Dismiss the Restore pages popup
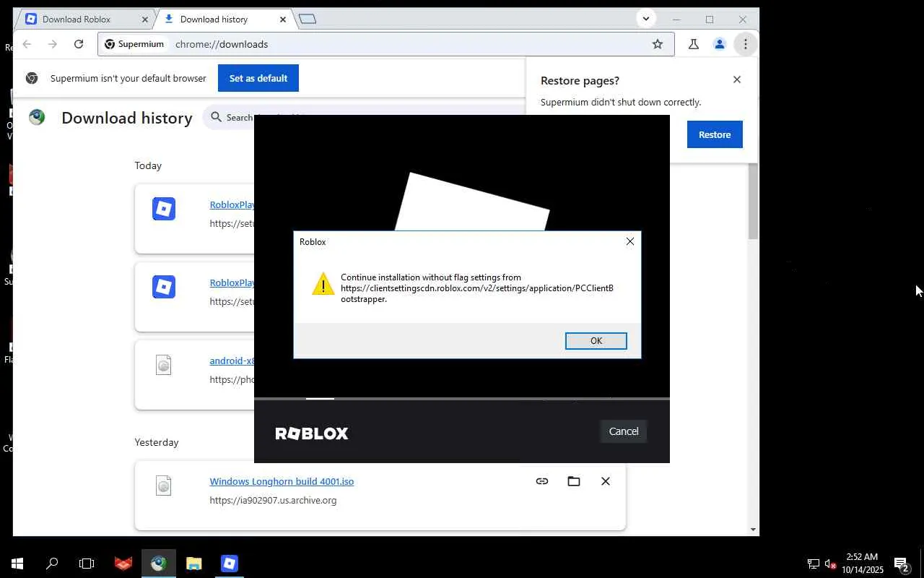This screenshot has height=578, width=924. pos(737,79)
